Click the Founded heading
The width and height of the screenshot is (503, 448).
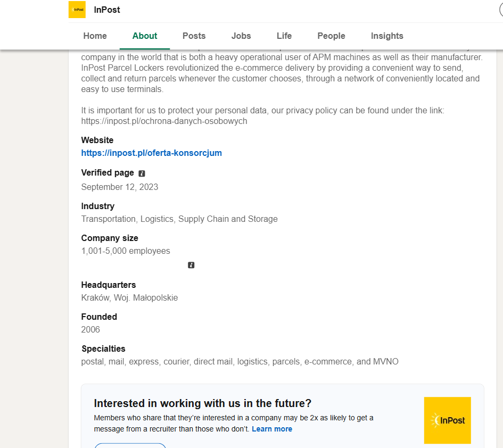click(99, 317)
